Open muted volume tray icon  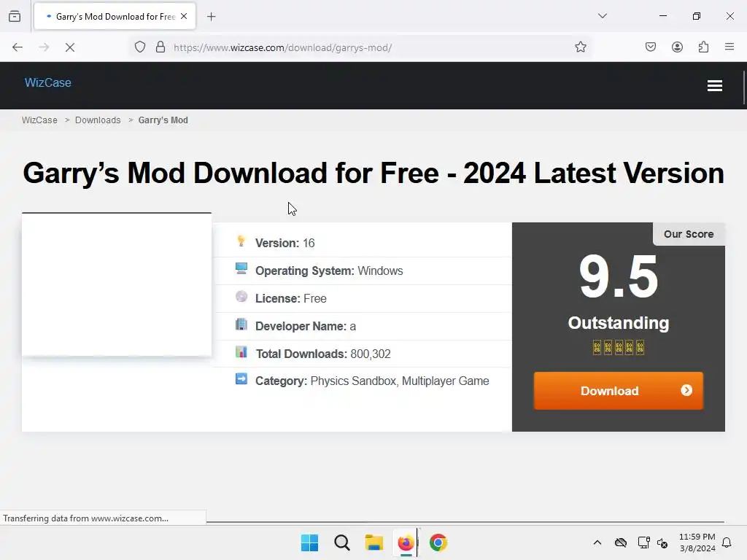pos(662,542)
